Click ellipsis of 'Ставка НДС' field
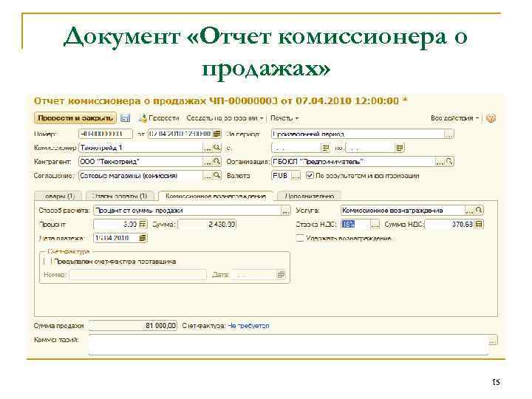This screenshot has width=532, height=399. coord(375,225)
